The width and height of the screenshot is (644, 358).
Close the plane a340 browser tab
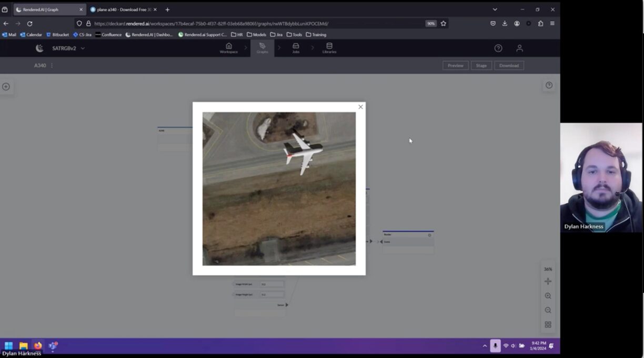pyautogui.click(x=155, y=9)
